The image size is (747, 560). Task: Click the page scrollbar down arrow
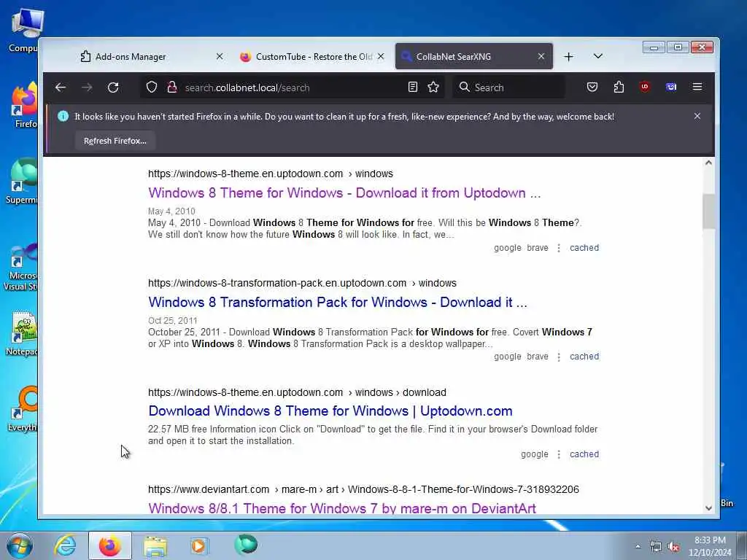[x=708, y=508]
